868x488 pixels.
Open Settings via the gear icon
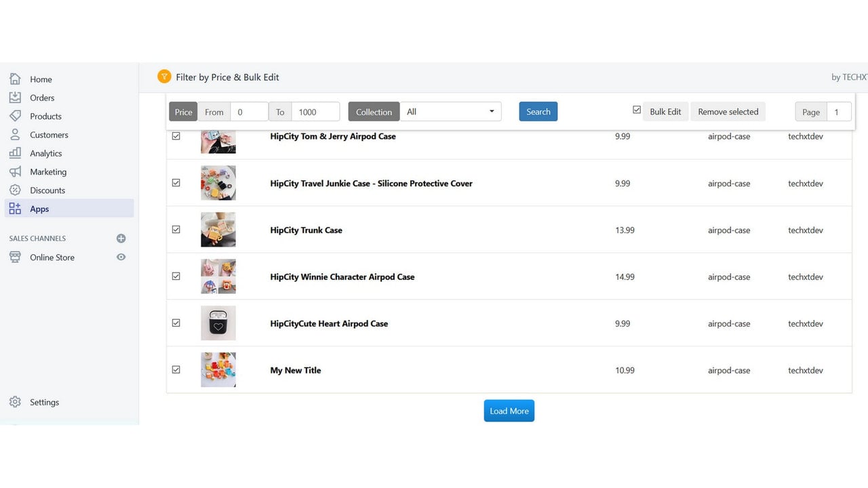coord(15,402)
